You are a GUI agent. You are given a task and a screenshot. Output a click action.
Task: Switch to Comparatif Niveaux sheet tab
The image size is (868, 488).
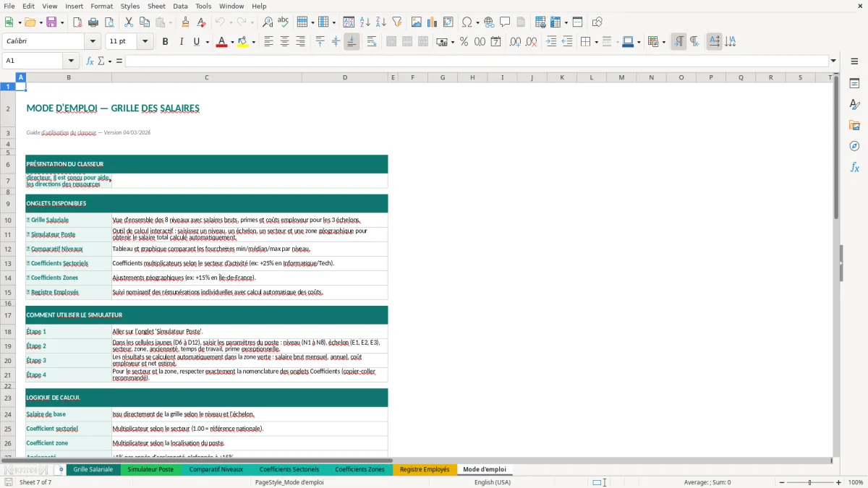click(216, 469)
